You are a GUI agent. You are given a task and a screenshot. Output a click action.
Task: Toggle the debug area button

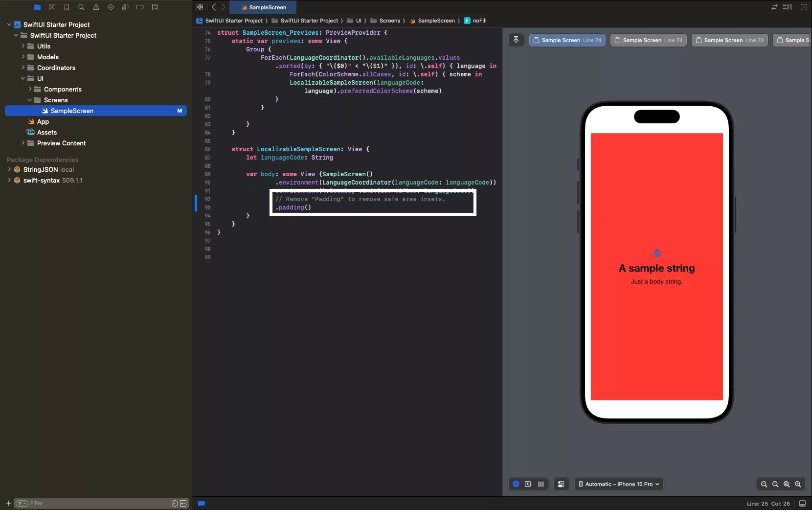[x=802, y=503]
